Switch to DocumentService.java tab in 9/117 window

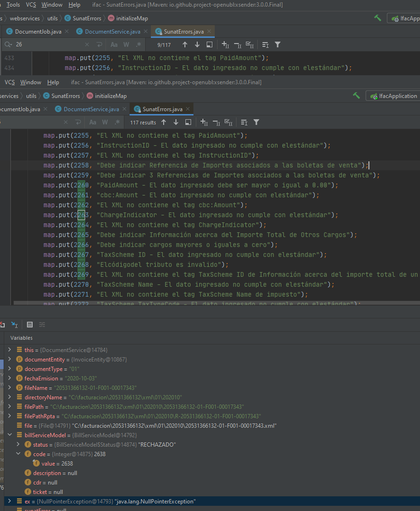[113, 32]
